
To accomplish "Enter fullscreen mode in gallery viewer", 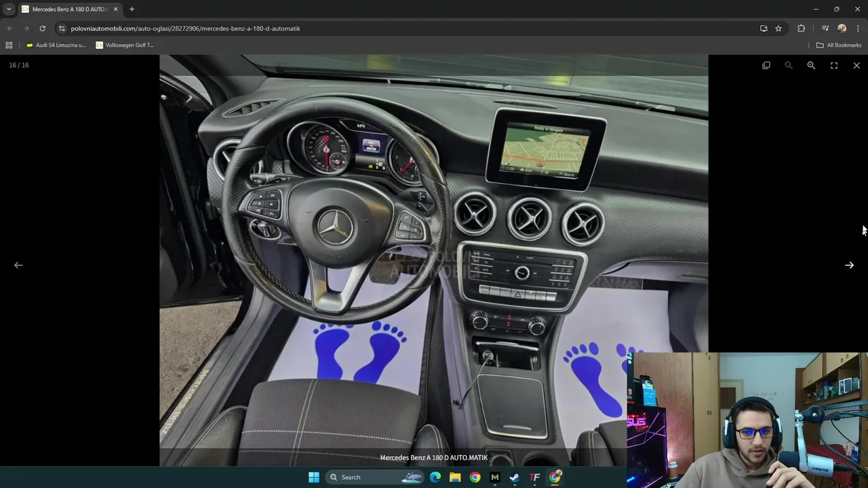I will [x=834, y=66].
